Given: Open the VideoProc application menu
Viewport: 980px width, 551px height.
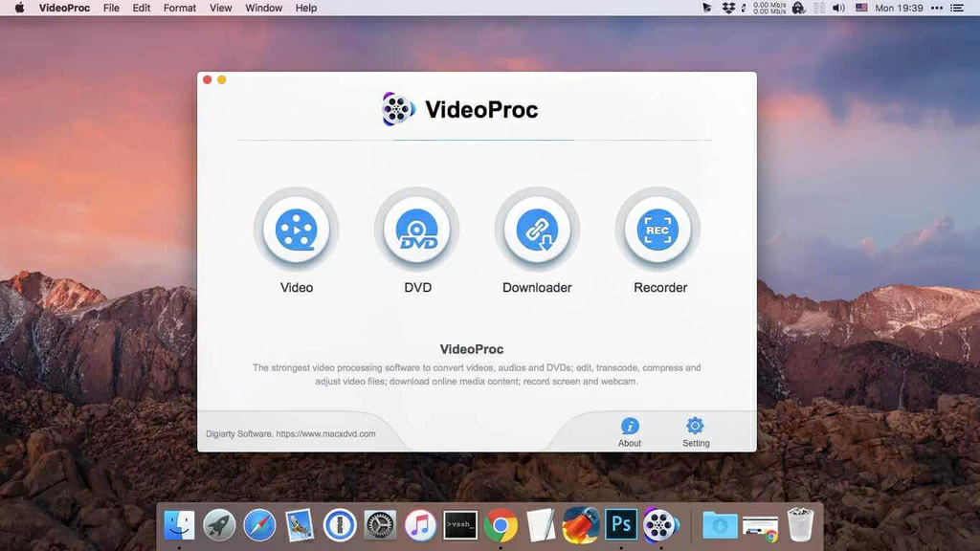Looking at the screenshot, I should coord(64,8).
